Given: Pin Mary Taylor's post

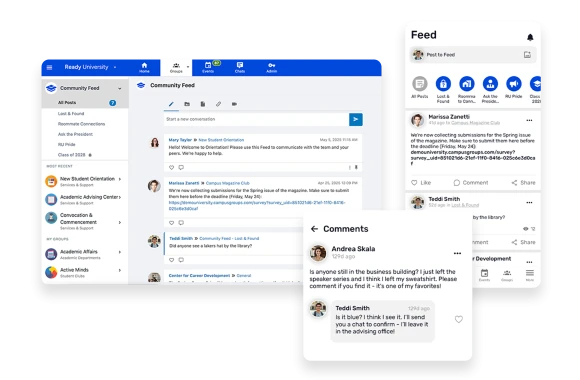Looking at the screenshot, I should pos(356,167).
